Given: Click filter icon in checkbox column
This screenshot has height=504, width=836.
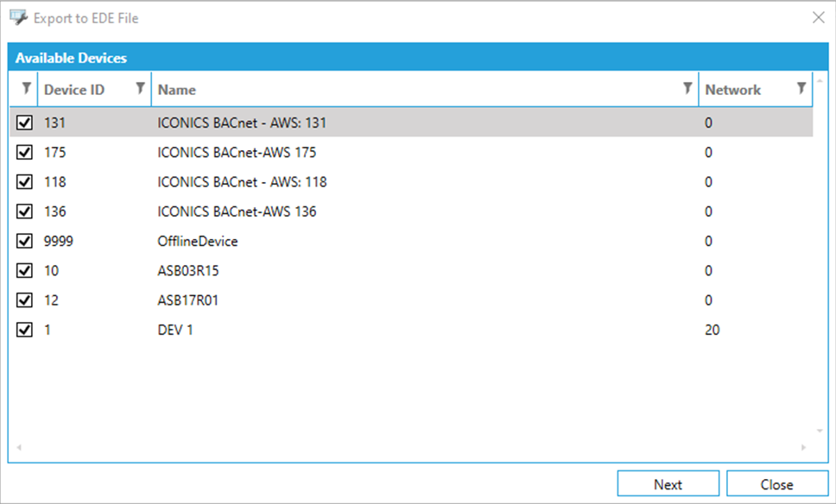Looking at the screenshot, I should tap(25, 88).
